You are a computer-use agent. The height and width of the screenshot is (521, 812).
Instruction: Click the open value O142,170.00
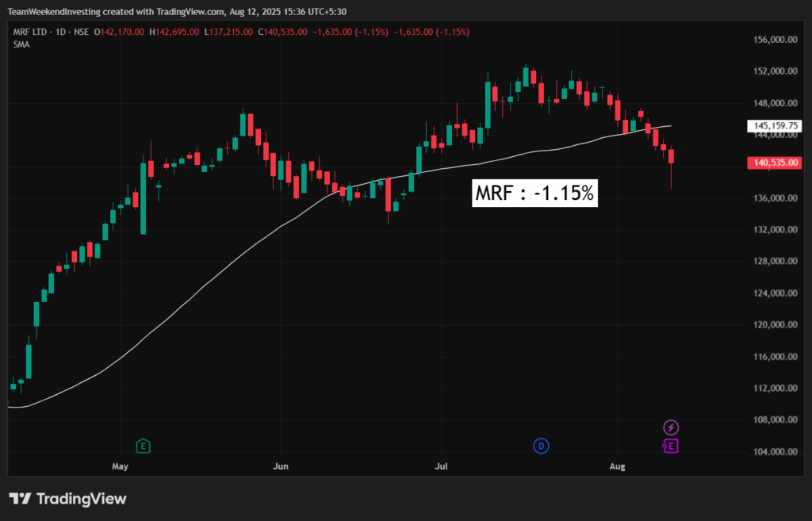pyautogui.click(x=119, y=32)
